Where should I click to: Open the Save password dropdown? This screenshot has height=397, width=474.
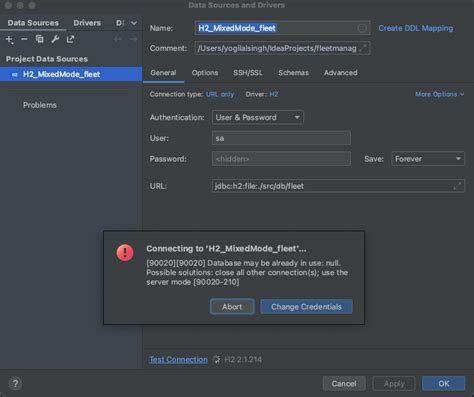pyautogui.click(x=428, y=159)
